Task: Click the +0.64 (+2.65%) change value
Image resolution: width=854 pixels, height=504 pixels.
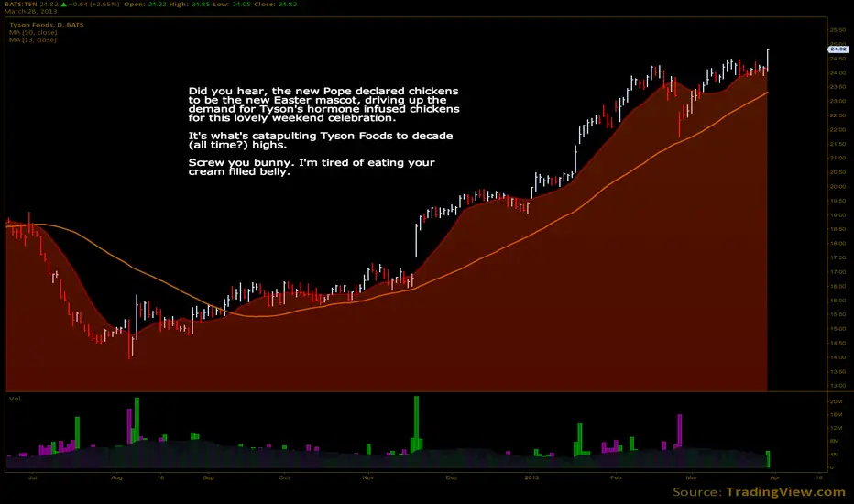Action: click(93, 4)
